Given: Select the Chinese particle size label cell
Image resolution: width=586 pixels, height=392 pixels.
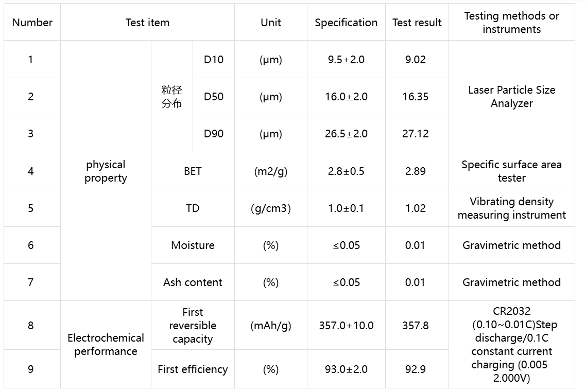Looking at the screenshot, I should [x=171, y=97].
